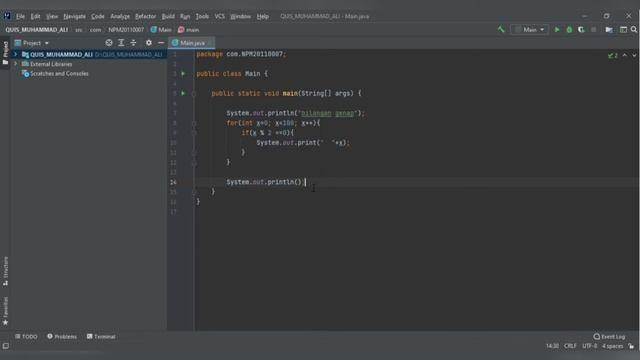Click run gutter icon beside main method
Screen dimensions: 640x360
tap(183, 93)
